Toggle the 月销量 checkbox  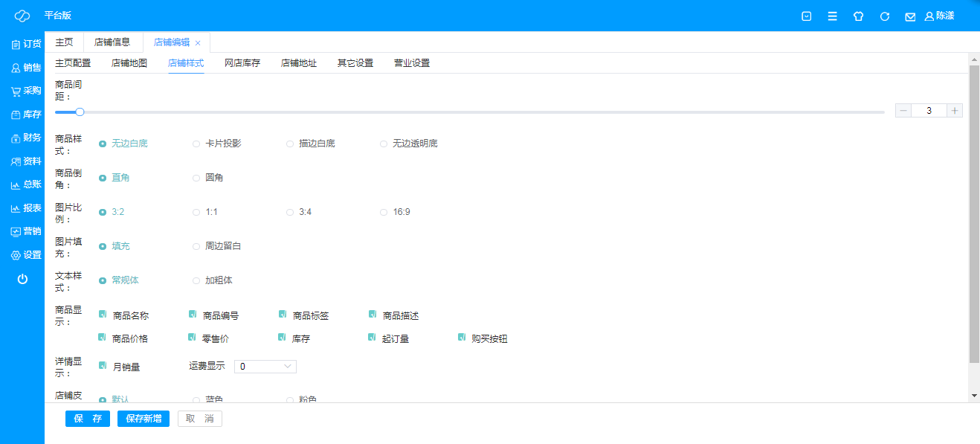click(103, 365)
